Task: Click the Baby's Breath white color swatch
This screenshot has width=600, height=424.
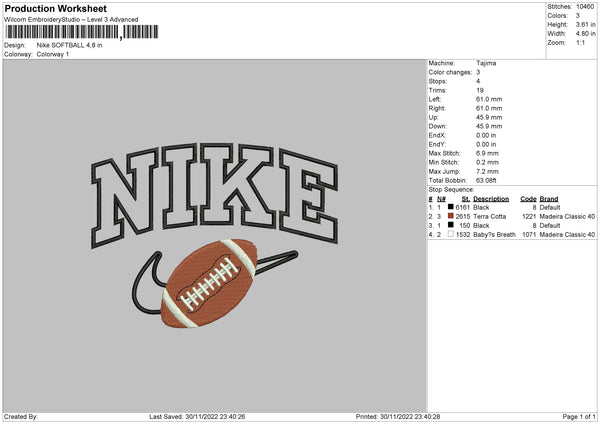Action: (450, 234)
